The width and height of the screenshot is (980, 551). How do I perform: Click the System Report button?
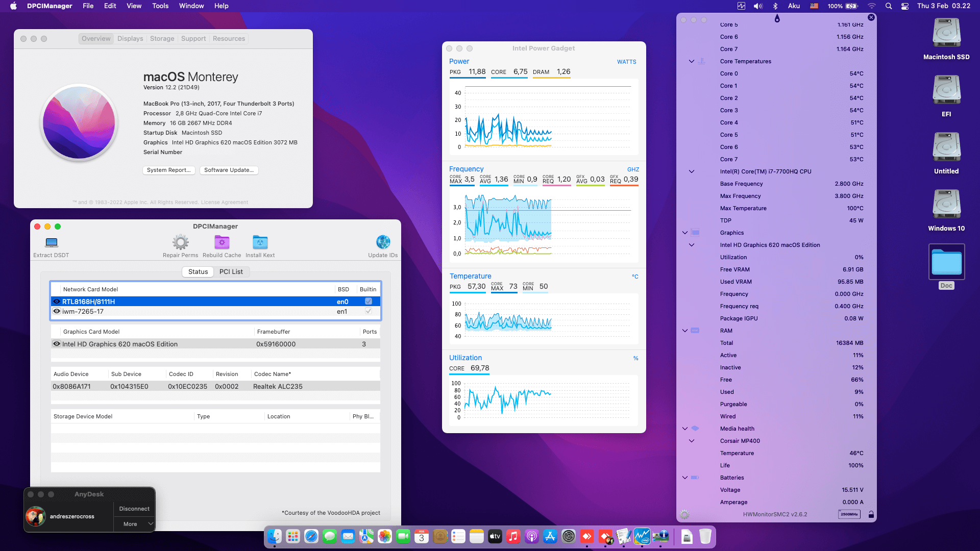pos(168,170)
